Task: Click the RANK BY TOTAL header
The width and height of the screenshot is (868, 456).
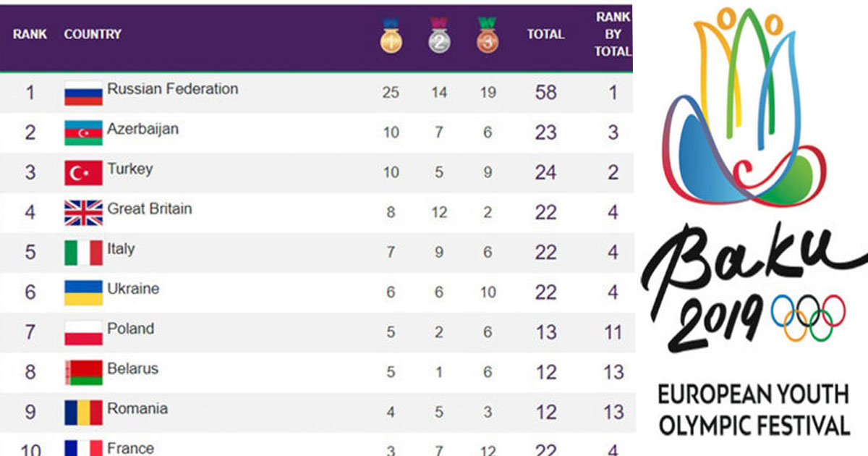Action: [x=613, y=34]
